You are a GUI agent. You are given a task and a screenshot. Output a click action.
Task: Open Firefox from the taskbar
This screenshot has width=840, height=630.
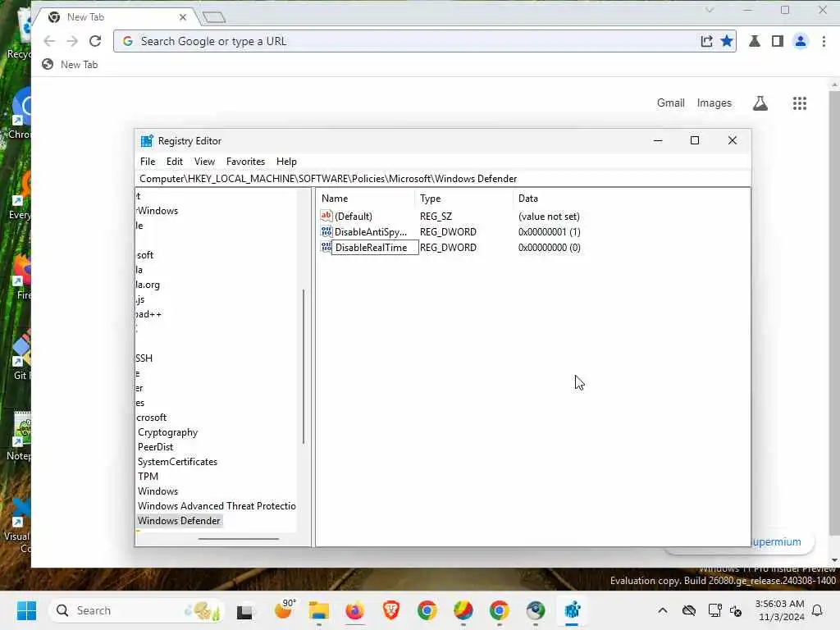[354, 610]
